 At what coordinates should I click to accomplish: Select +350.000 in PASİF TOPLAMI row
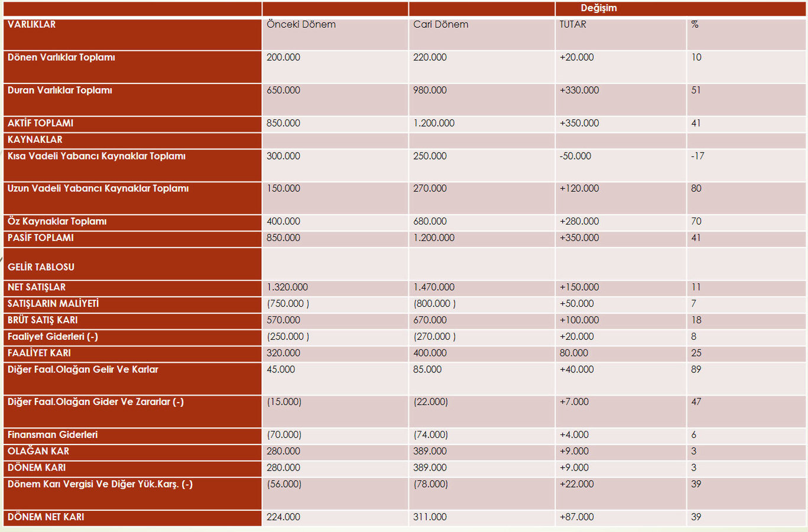point(579,238)
